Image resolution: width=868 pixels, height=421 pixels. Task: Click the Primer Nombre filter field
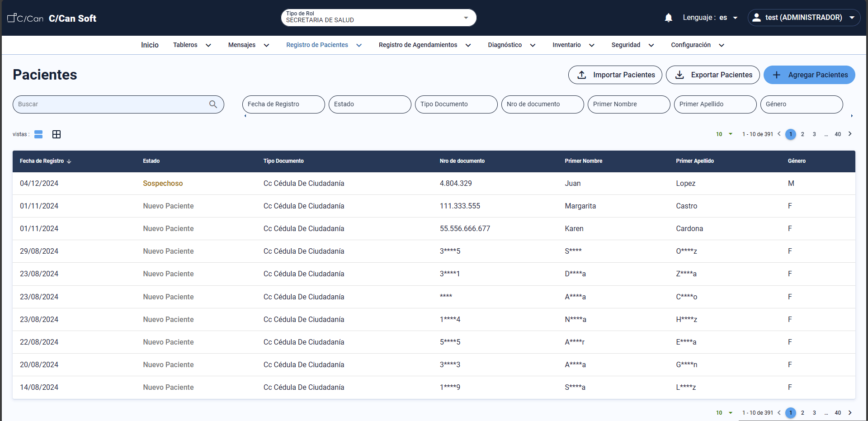629,104
